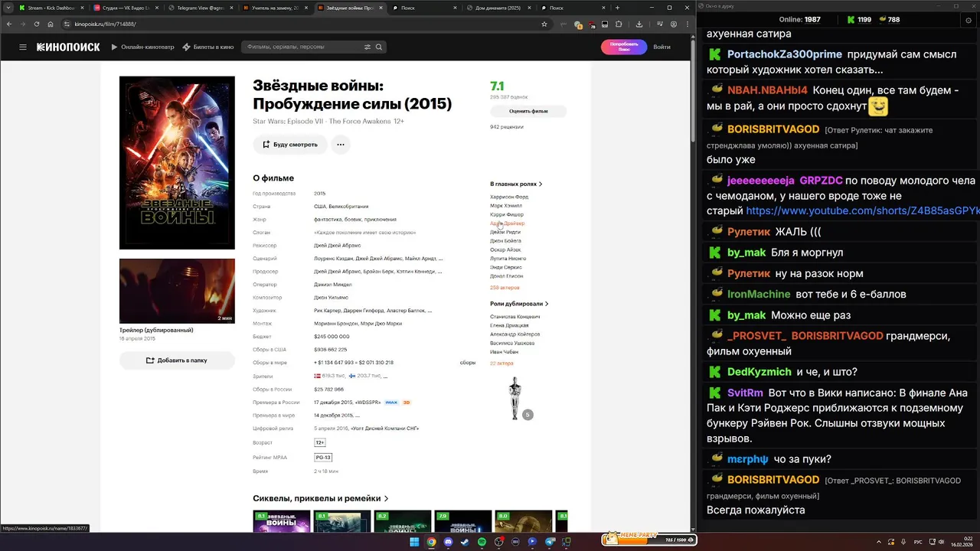980x551 pixels.
Task: Switch to 'Telegram: View' tab
Action: click(x=199, y=8)
